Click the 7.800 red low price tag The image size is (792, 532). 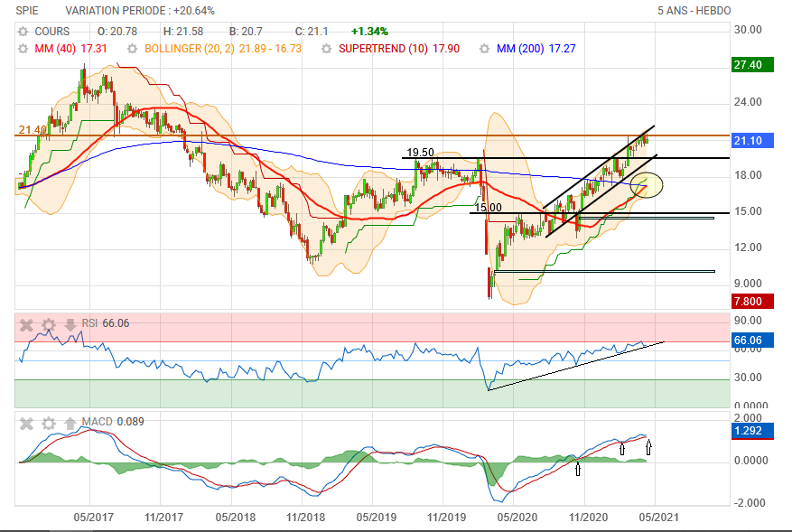(752, 302)
